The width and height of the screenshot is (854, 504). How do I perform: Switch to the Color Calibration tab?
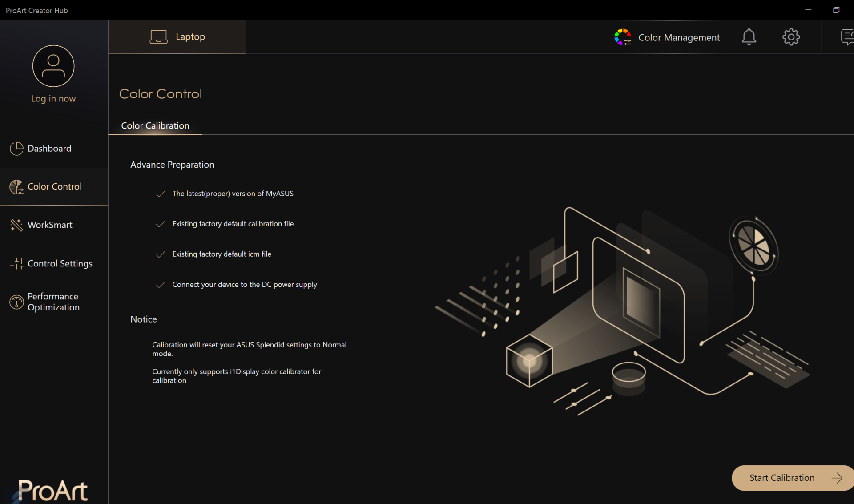[155, 125]
